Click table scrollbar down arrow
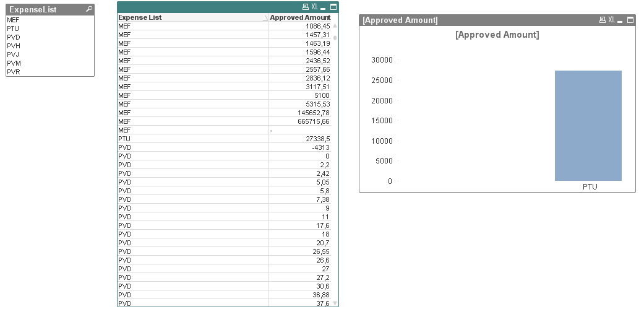644x314 pixels. click(335, 303)
